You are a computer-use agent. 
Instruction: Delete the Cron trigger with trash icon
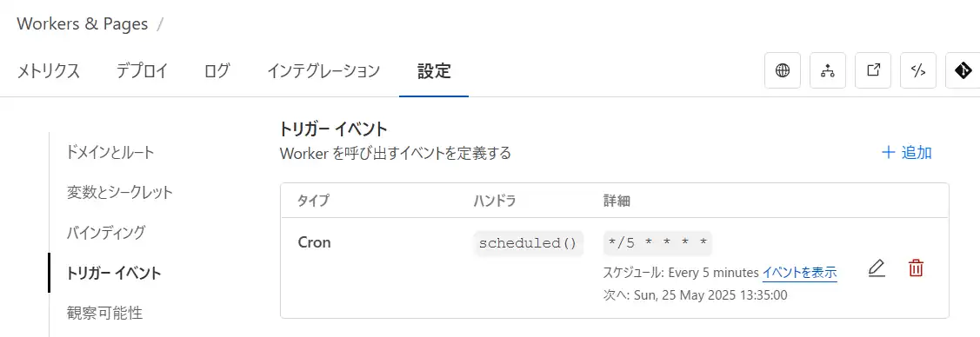[x=916, y=269]
